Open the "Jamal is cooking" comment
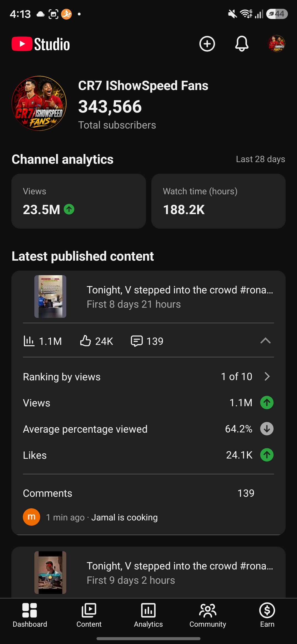 point(125,517)
